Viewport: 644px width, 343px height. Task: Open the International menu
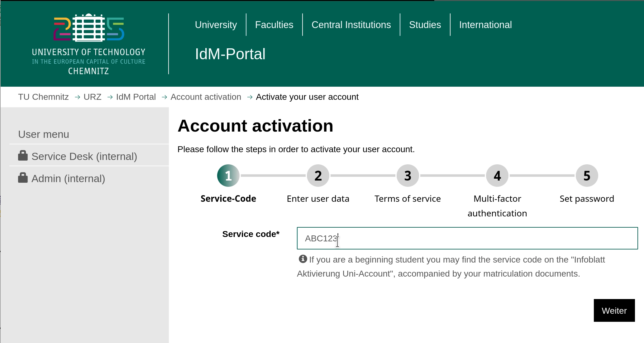click(485, 24)
